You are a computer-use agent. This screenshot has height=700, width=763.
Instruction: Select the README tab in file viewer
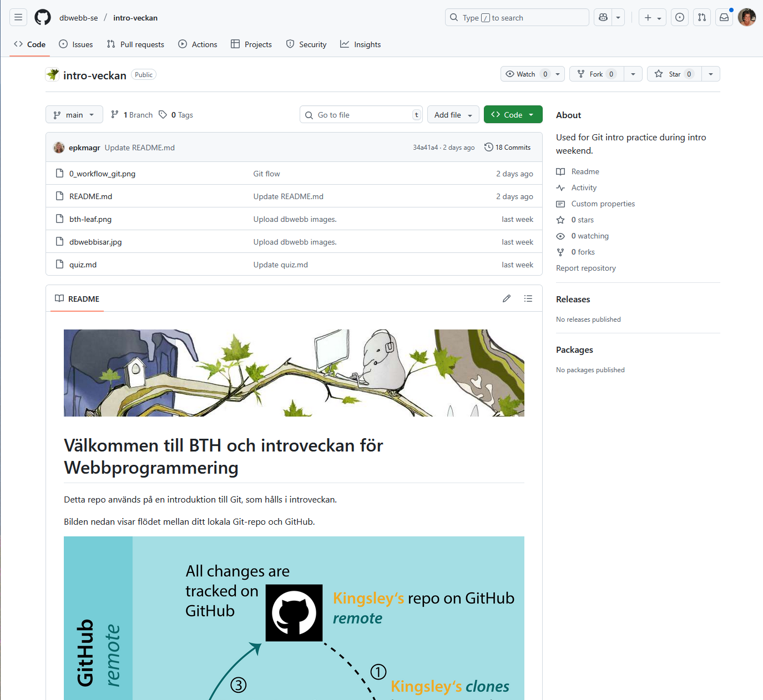pos(77,298)
